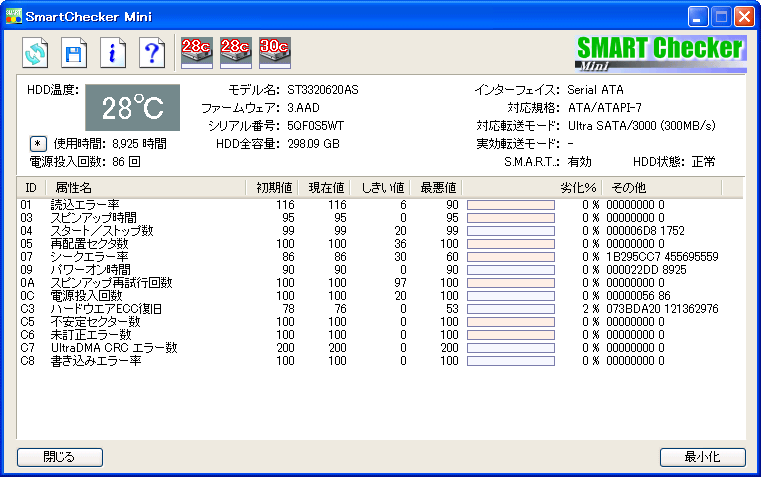Click the ID column header
Image resolution: width=761 pixels, height=477 pixels.
pyautogui.click(x=31, y=187)
